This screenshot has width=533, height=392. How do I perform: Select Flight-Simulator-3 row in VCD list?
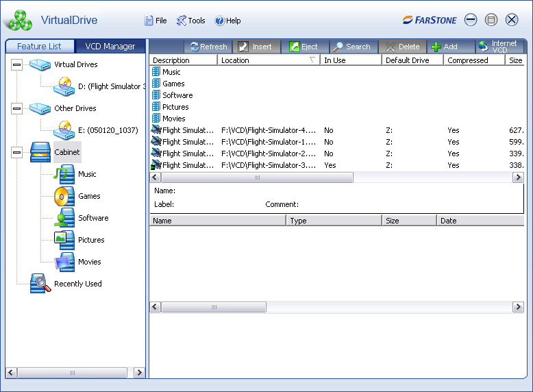337,165
